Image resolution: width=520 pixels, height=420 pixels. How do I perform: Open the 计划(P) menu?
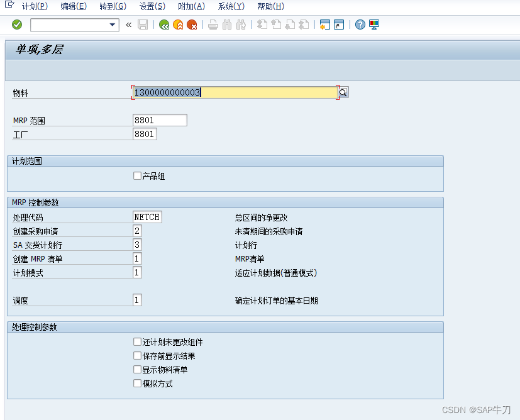pyautogui.click(x=35, y=6)
